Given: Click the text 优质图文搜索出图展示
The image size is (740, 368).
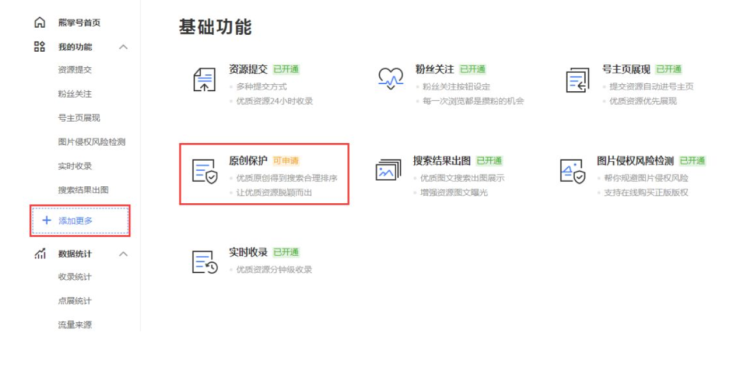Looking at the screenshot, I should (462, 178).
